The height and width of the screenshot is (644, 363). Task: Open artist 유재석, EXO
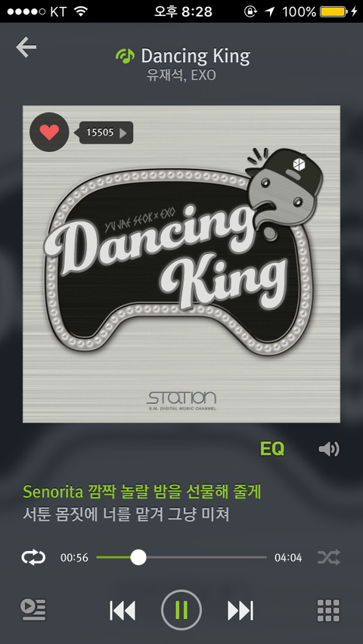pyautogui.click(x=181, y=76)
